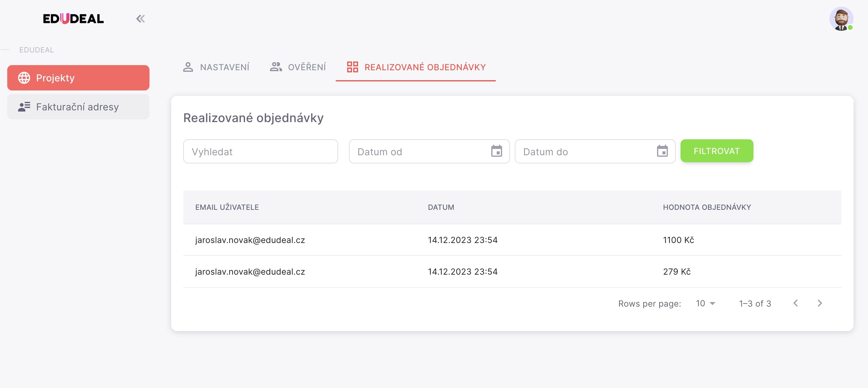This screenshot has width=868, height=388.
Task: Select the Realizované objednávky tab
Action: 416,67
